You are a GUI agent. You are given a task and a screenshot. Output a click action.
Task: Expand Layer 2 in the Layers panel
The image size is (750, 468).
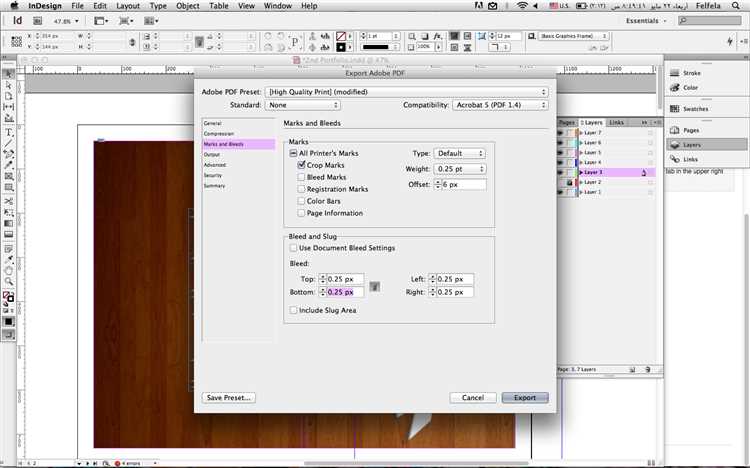[x=581, y=182]
